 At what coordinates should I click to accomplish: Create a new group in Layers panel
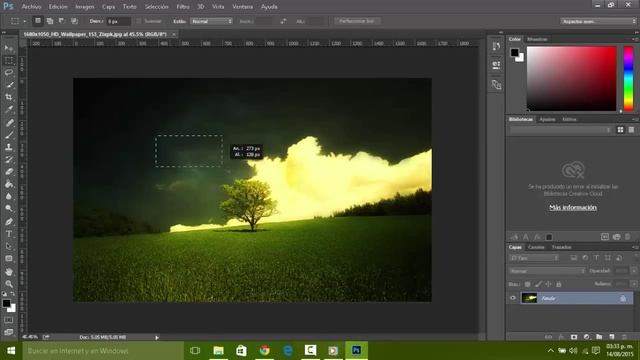click(599, 337)
